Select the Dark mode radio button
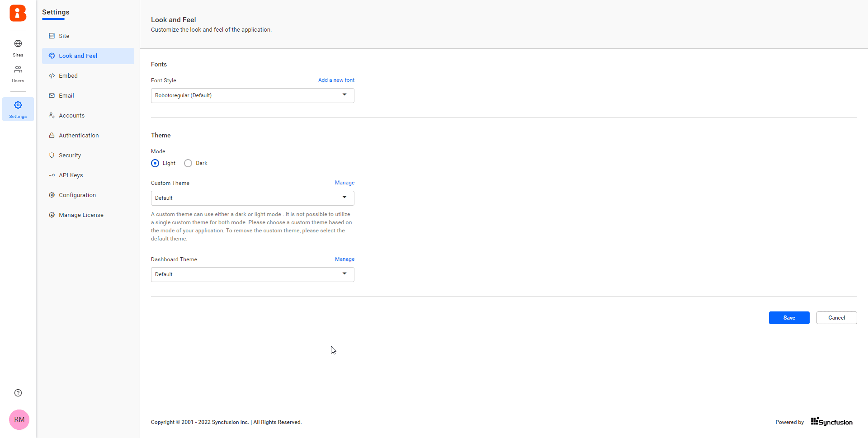This screenshot has height=438, width=868. click(x=188, y=163)
